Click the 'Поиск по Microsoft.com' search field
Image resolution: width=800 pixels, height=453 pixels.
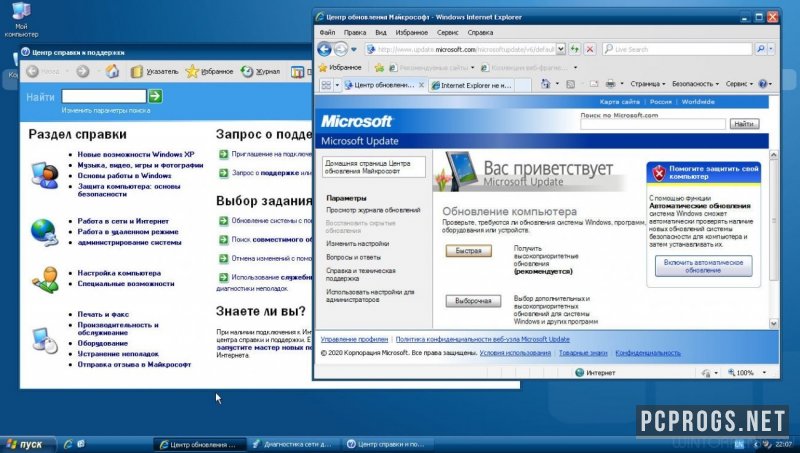653,124
